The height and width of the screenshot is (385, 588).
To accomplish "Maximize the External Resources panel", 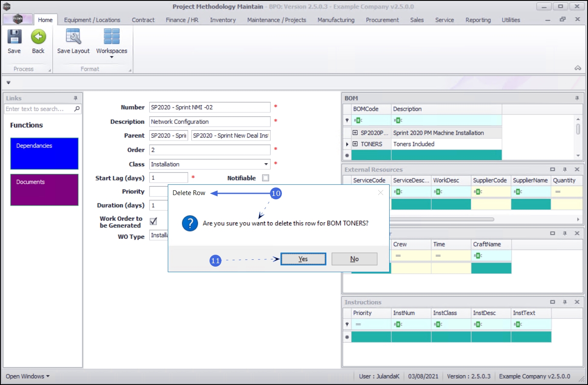I will click(x=553, y=170).
